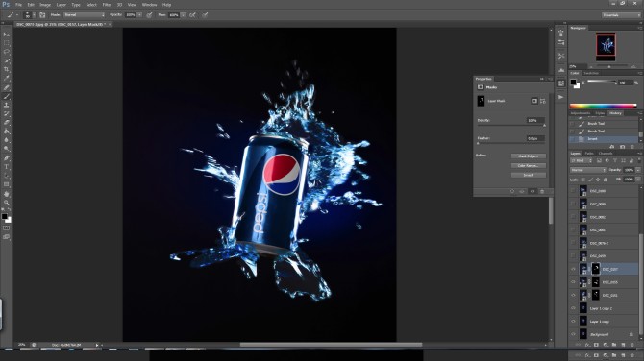Create new snapshot camera icon in History

point(623,147)
